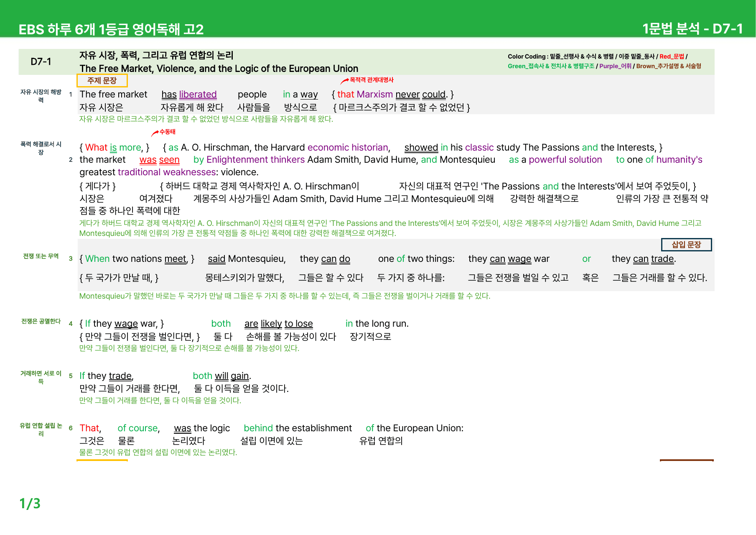Click 'both will gain.' phrase
Image resolution: width=756 pixels, height=535 pixels.
click(x=222, y=376)
